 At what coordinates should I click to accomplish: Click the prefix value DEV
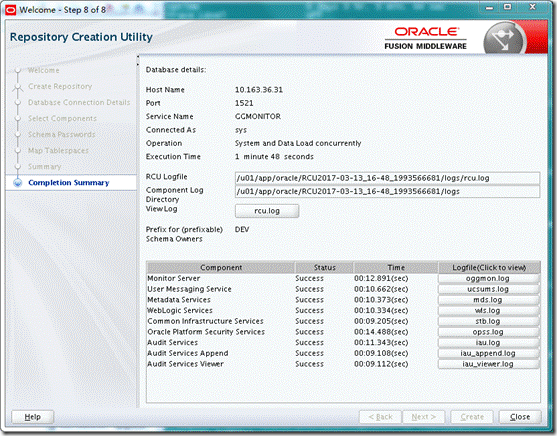[x=242, y=230]
